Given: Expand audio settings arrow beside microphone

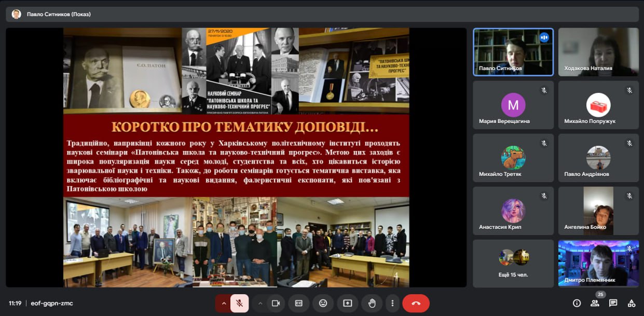Looking at the screenshot, I should 224,303.
